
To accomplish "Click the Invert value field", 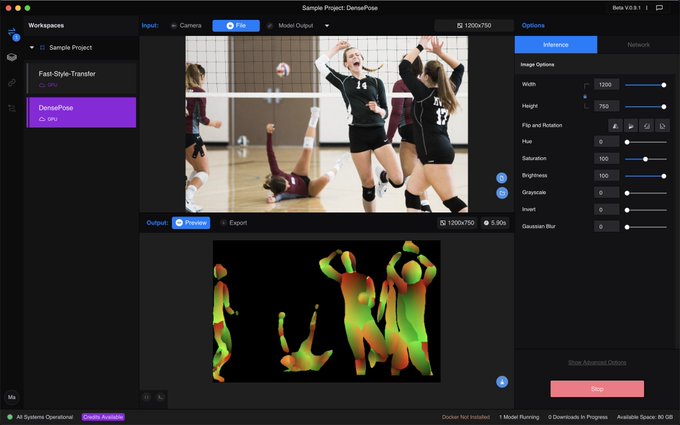I will pos(606,209).
